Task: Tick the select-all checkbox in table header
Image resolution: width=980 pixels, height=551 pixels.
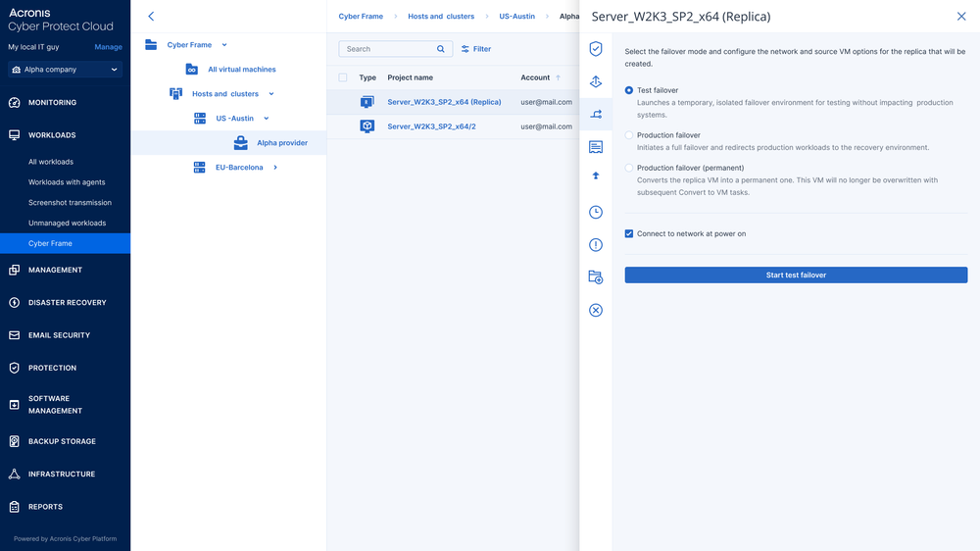Action: coord(342,77)
